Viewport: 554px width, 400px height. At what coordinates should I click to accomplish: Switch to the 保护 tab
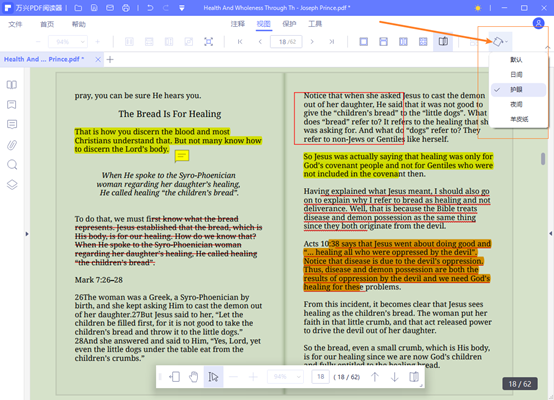click(289, 24)
